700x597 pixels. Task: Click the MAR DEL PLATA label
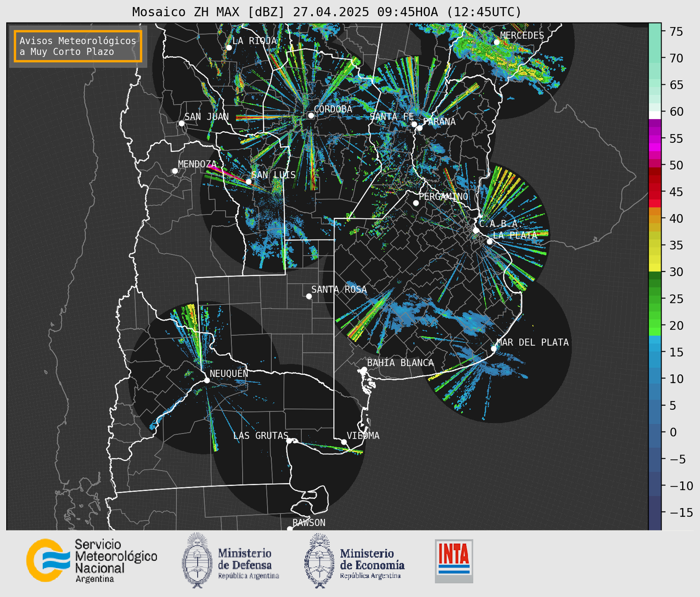coord(532,343)
